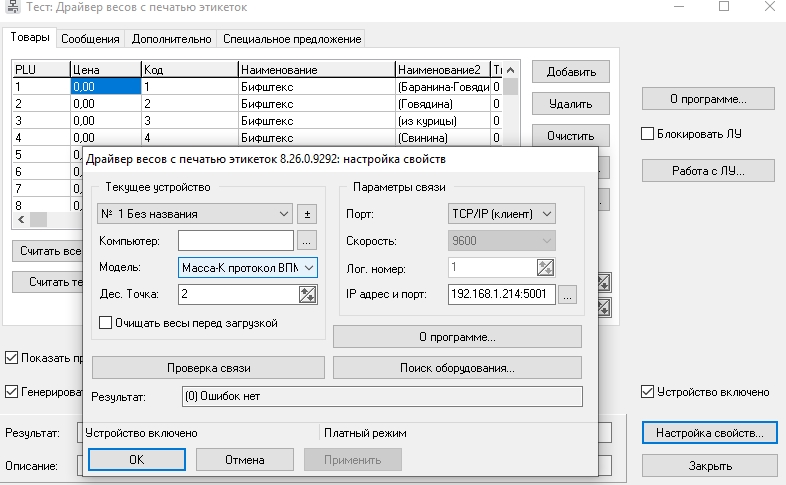
Task: Click calculator icon in Лог. номер field
Action: [545, 268]
